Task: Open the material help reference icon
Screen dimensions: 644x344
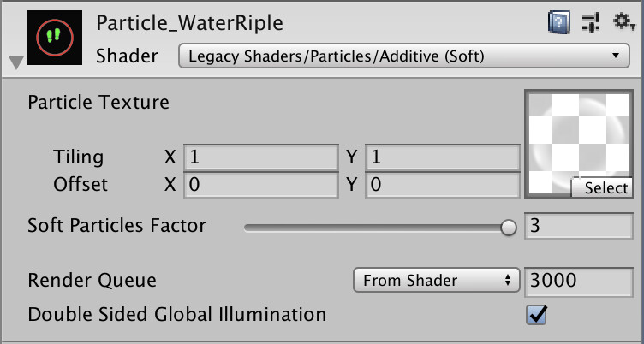Action: point(559,22)
